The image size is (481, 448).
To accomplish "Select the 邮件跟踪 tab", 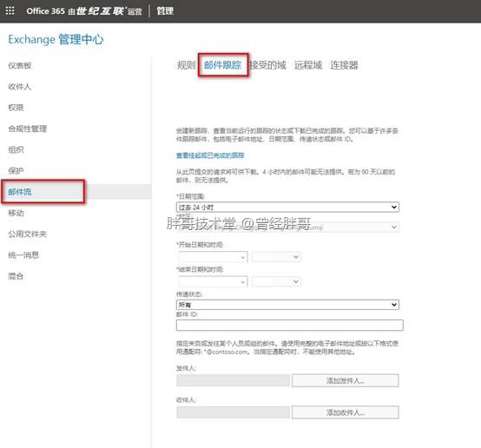I will coord(223,65).
